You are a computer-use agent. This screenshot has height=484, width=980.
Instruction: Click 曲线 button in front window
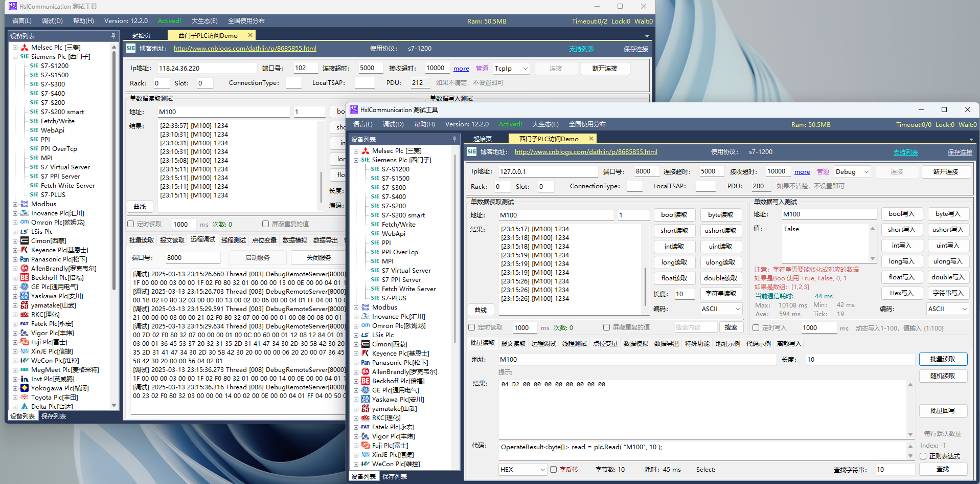(x=481, y=310)
